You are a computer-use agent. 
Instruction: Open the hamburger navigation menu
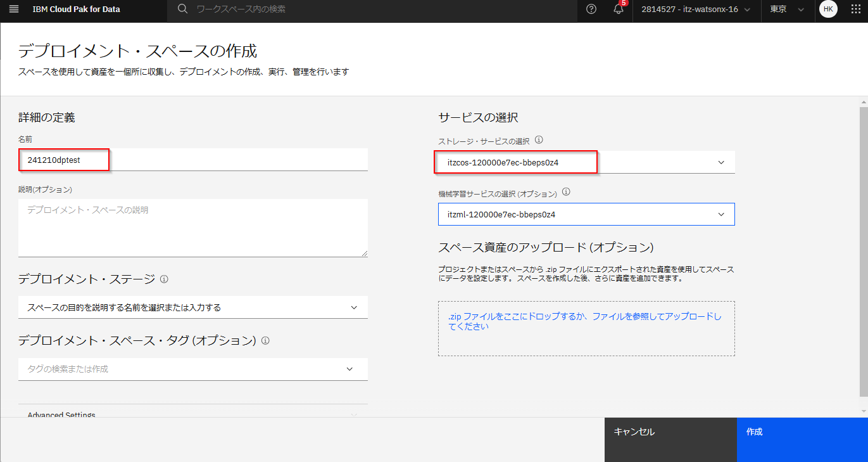15,9
